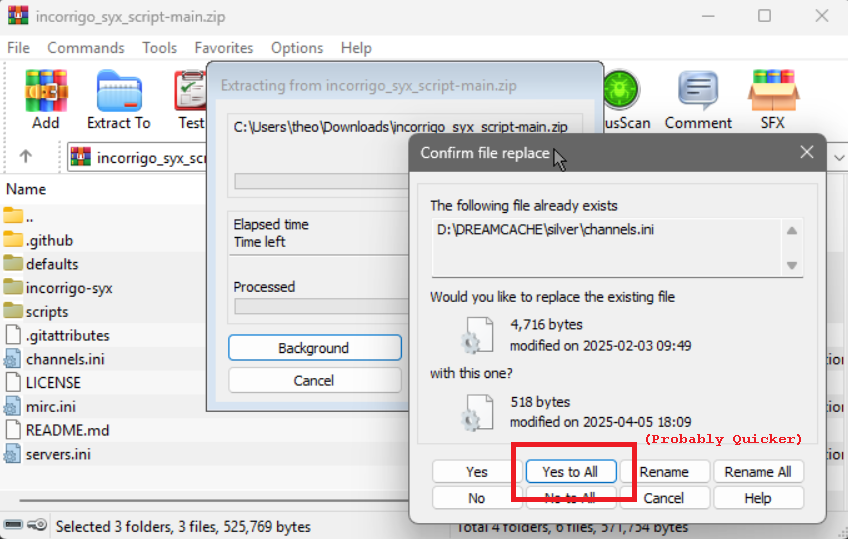Click the Background button in the extraction dialog
This screenshot has height=539, width=848.
(315, 348)
